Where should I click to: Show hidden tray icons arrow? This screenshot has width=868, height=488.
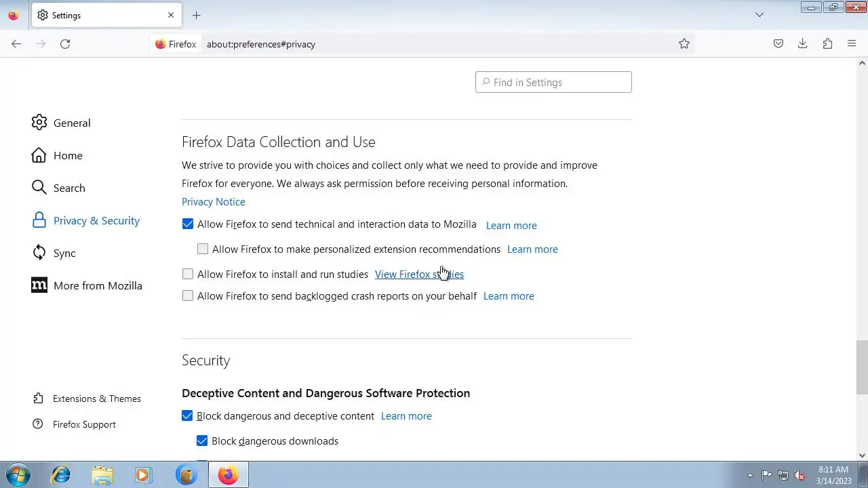coord(750,475)
